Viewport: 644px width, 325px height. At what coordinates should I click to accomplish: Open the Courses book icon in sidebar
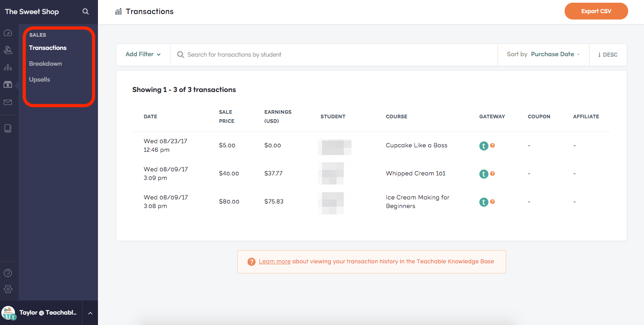(8, 128)
